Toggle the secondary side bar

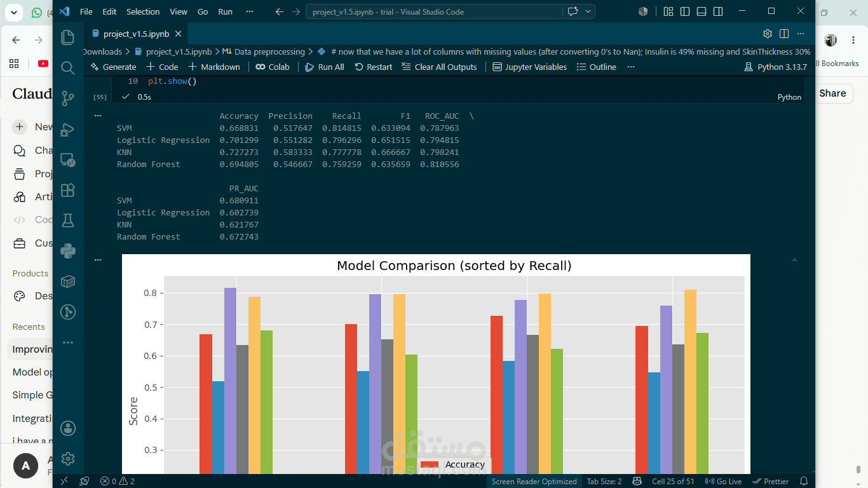click(718, 11)
